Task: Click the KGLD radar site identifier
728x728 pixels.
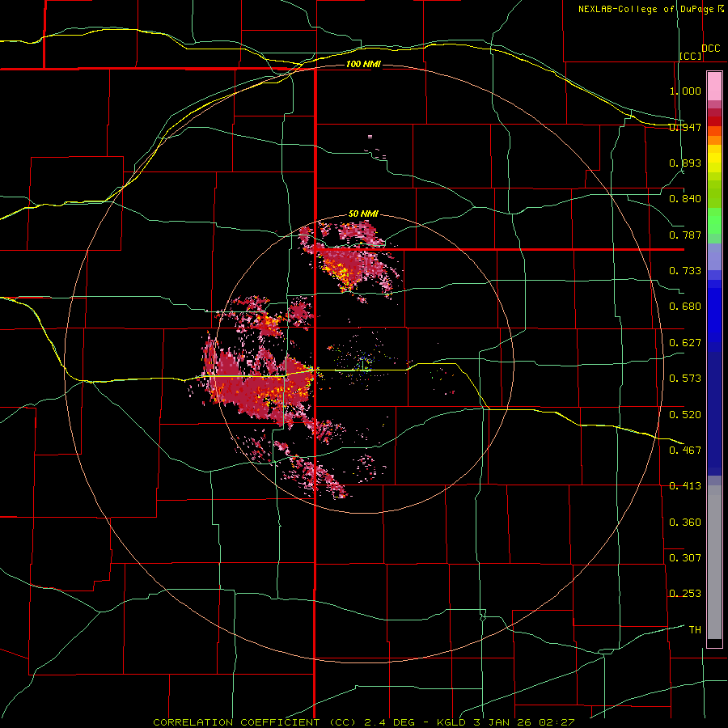Action: (452, 722)
